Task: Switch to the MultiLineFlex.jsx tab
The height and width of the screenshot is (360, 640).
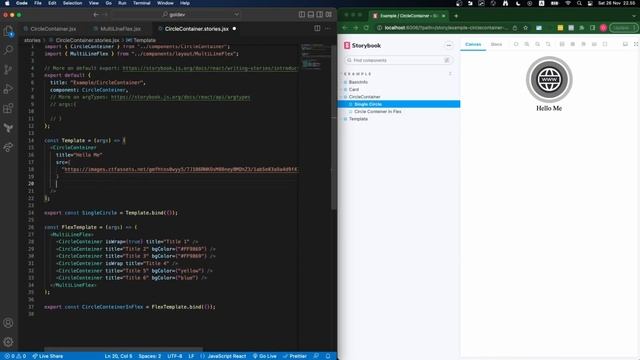Action: click(120, 29)
